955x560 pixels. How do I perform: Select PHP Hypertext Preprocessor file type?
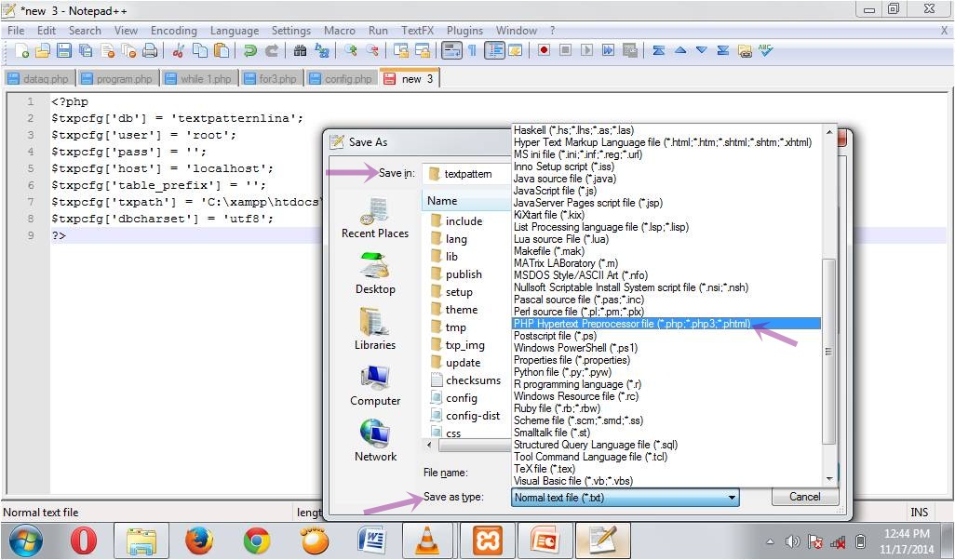click(x=632, y=324)
